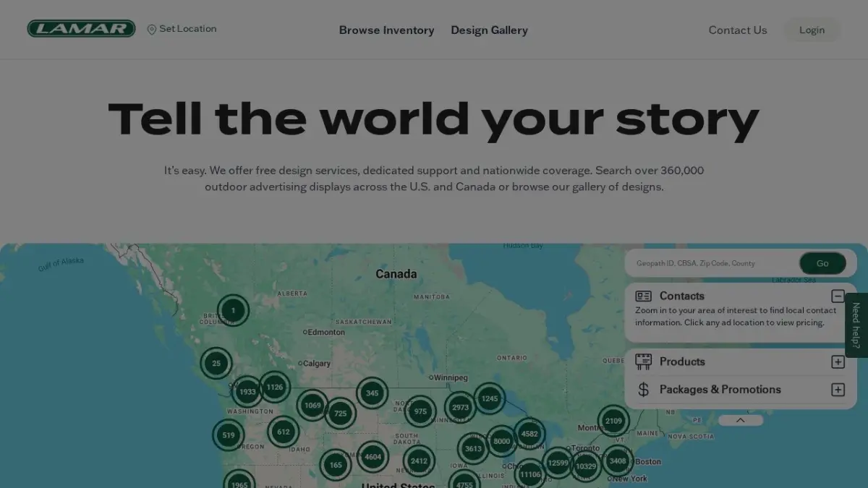Screen dimensions: 868x488
Task: Select the 12599 map cluster
Action: [558, 463]
